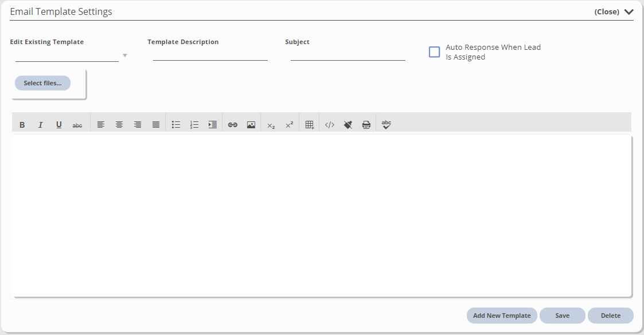Apply strikethrough formatting
This screenshot has width=644, height=335.
coord(77,125)
